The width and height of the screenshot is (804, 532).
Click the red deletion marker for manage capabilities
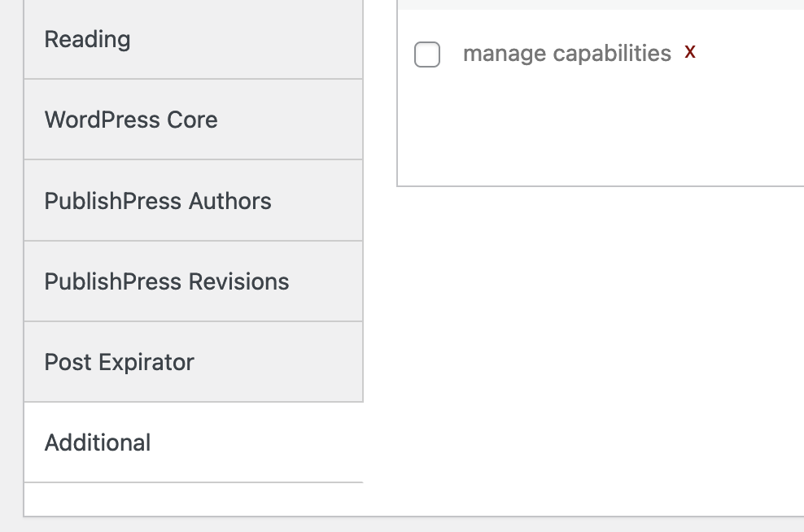click(x=690, y=53)
